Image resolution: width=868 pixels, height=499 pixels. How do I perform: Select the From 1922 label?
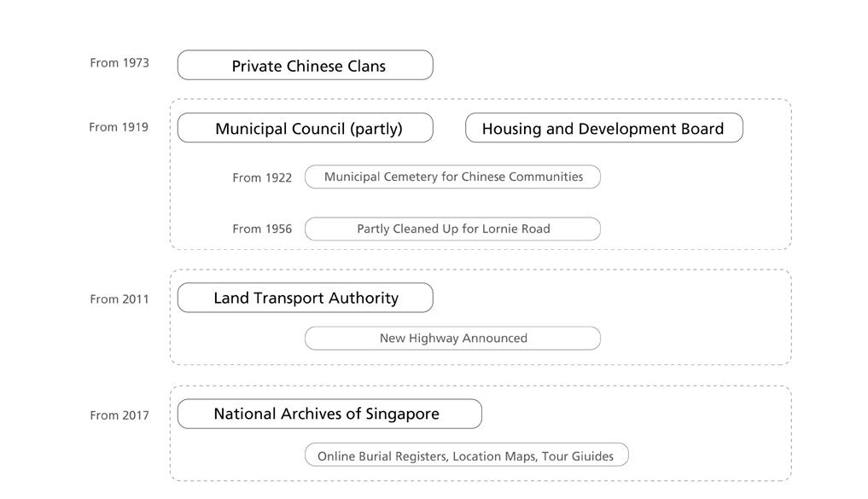(x=262, y=178)
